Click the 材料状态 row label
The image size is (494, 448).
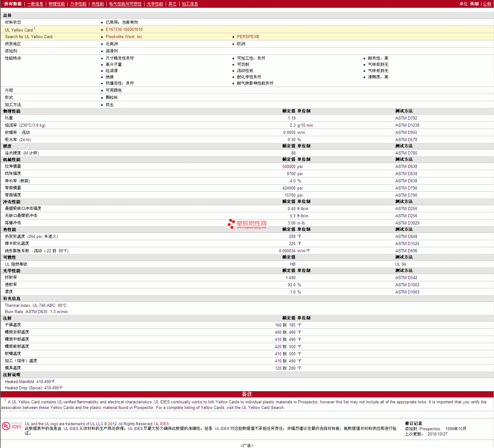click(x=13, y=22)
